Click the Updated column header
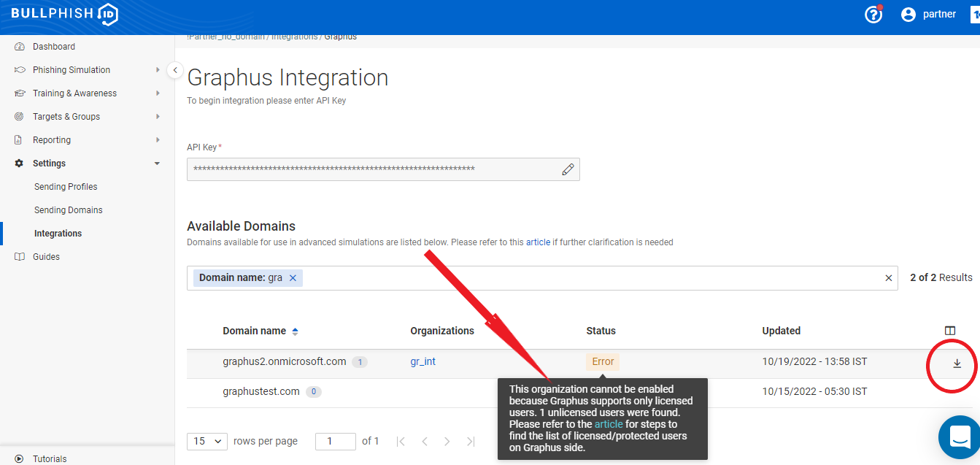The width and height of the screenshot is (980, 465). (x=781, y=331)
